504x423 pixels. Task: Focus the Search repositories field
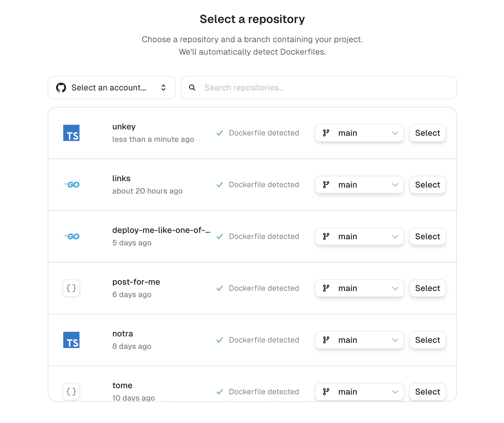click(x=319, y=88)
